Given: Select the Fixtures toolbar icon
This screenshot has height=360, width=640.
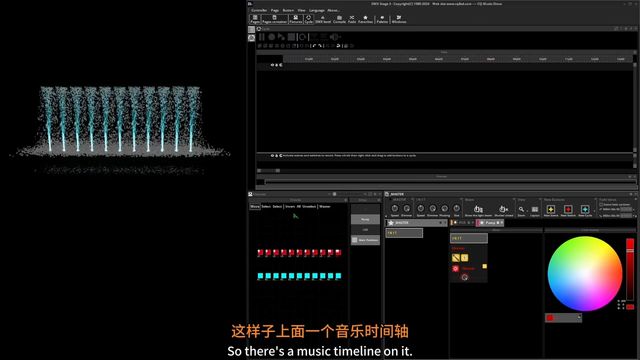Looking at the screenshot, I should point(296,19).
